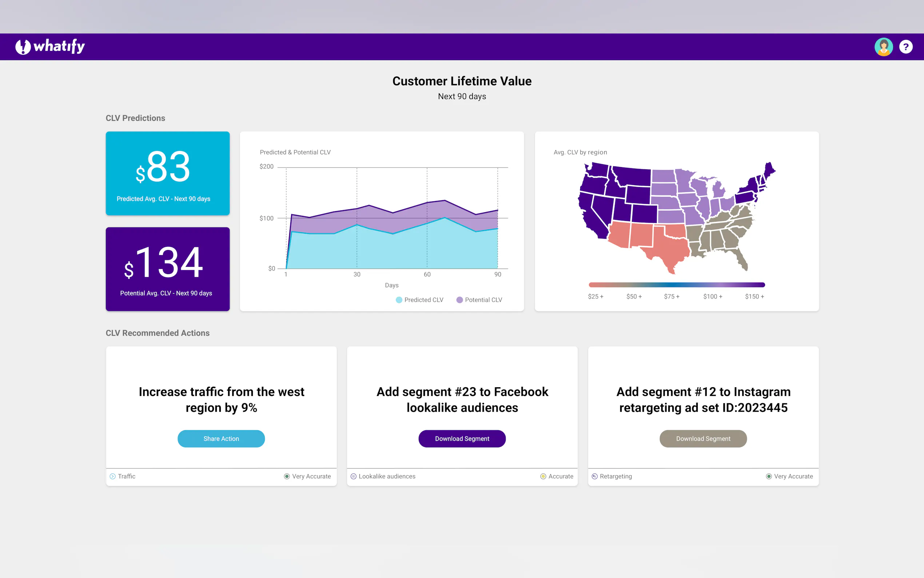924x578 pixels.
Task: Click the Lookalike audiences category icon
Action: 353,476
